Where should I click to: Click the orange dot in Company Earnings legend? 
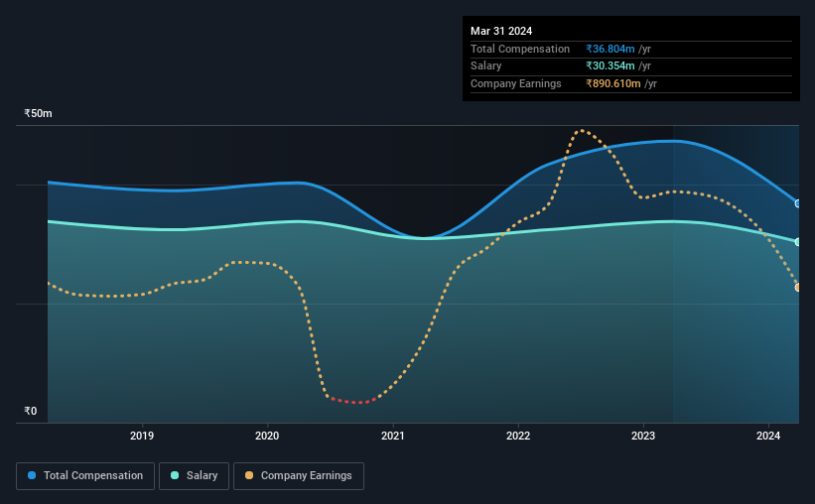point(249,475)
